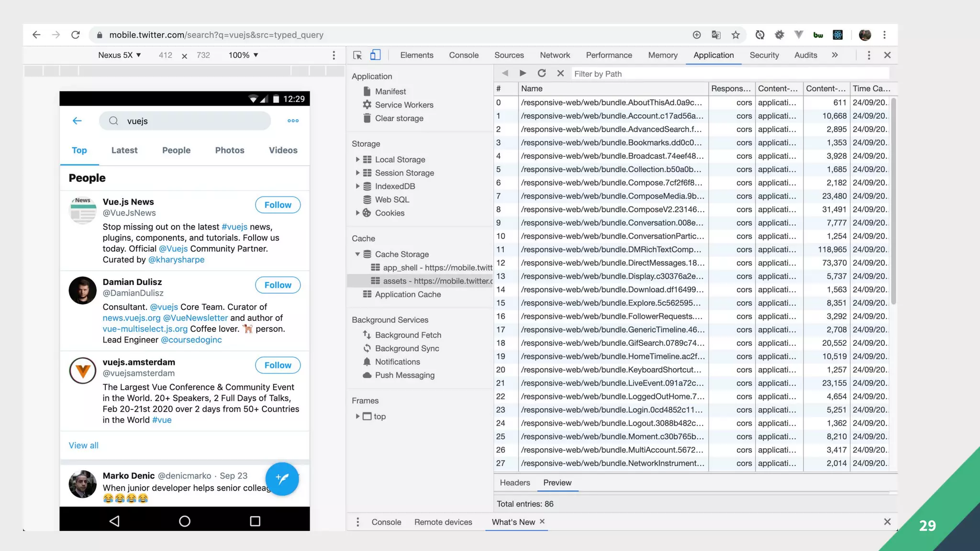Bookmark the page with the star icon
Screen dimensions: 980x551
[x=735, y=35]
